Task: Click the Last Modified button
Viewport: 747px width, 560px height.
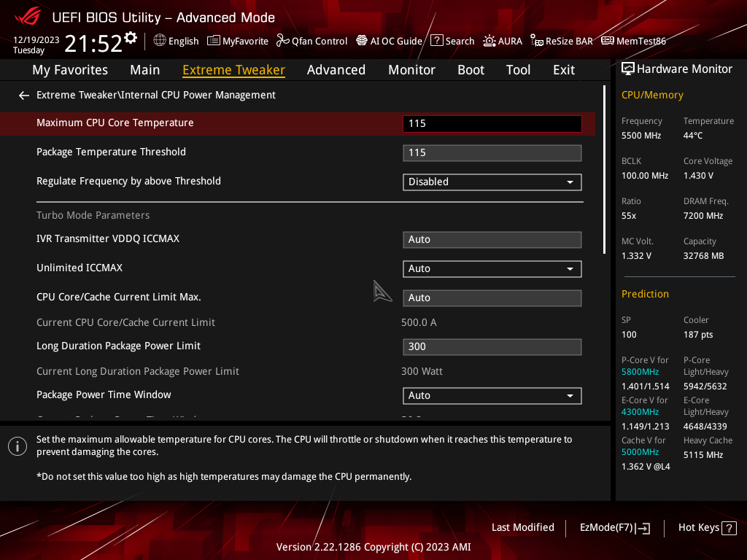Action: pos(522,528)
